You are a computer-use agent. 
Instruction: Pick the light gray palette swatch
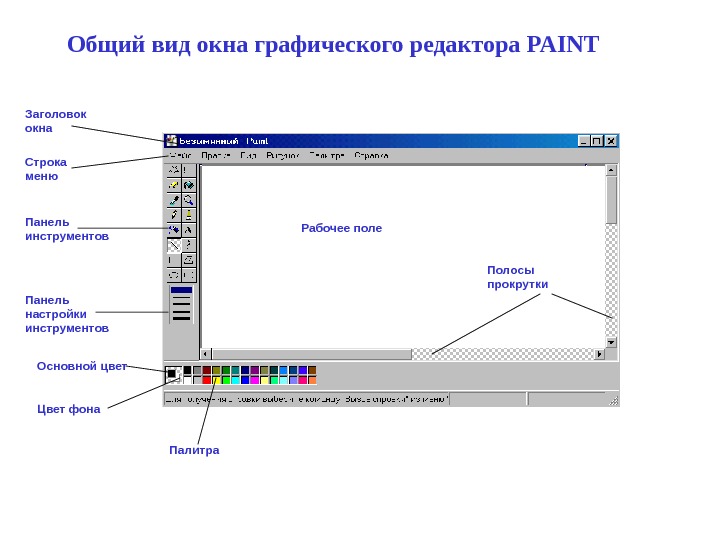(x=197, y=380)
